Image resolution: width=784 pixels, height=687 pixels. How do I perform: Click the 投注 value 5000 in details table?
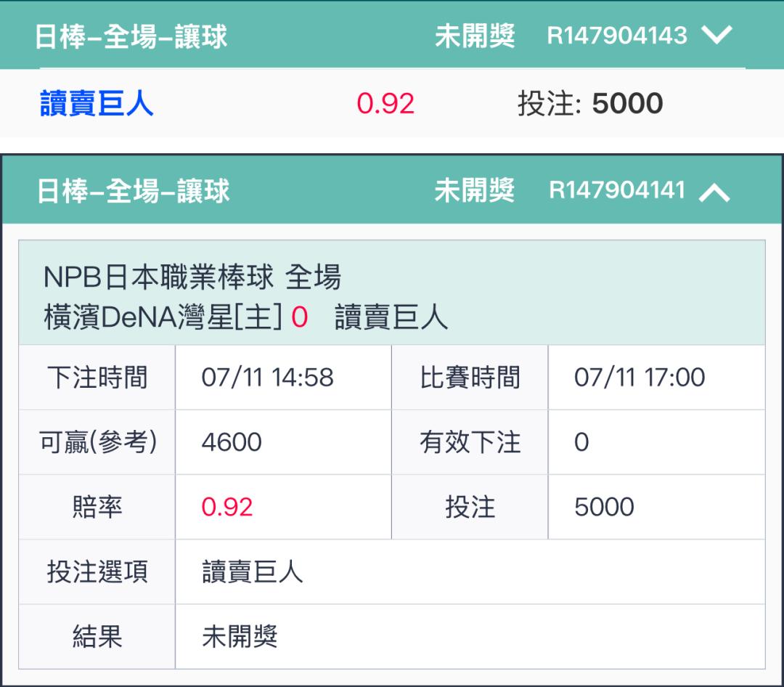point(604,507)
